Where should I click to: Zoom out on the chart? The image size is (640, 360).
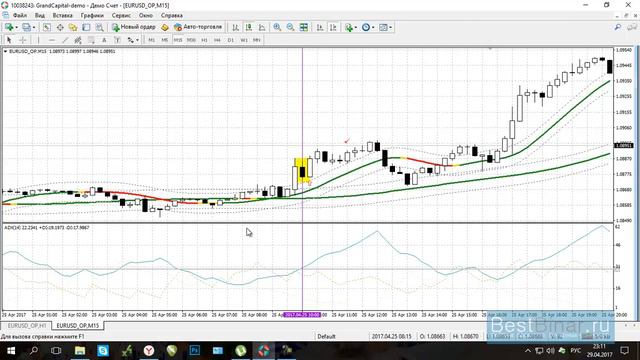click(290, 27)
